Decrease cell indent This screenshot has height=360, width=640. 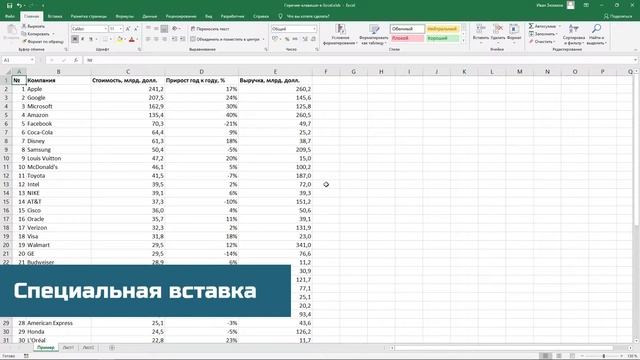click(x=174, y=39)
